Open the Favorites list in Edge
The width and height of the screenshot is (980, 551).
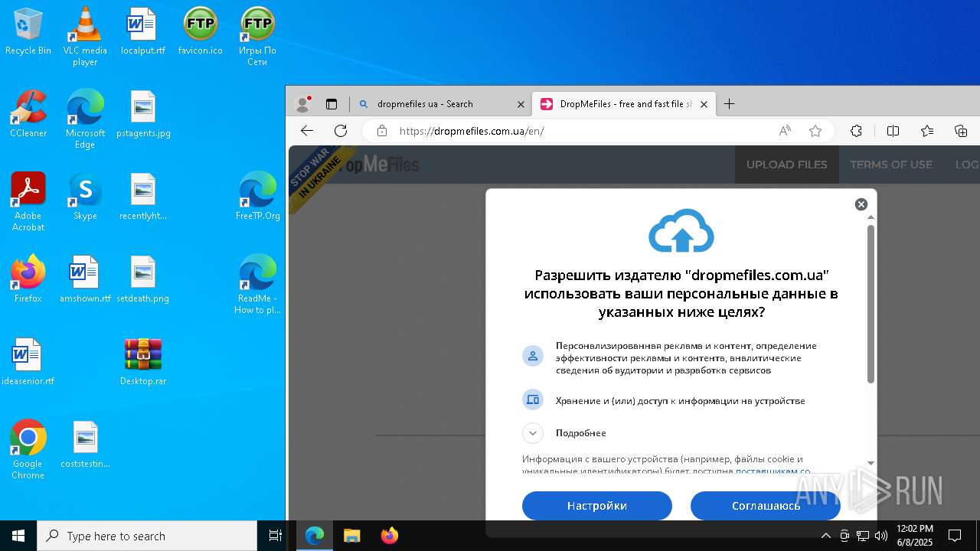(x=927, y=131)
